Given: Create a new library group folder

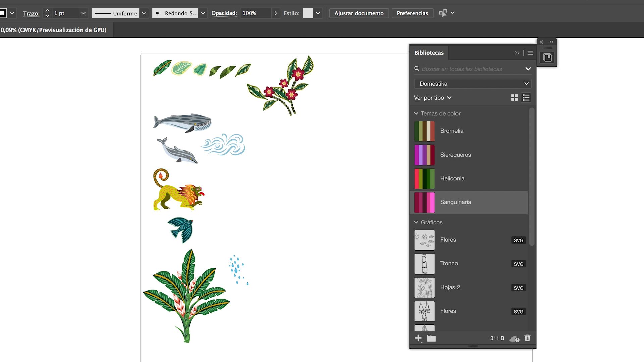Looking at the screenshot, I should coord(431,338).
